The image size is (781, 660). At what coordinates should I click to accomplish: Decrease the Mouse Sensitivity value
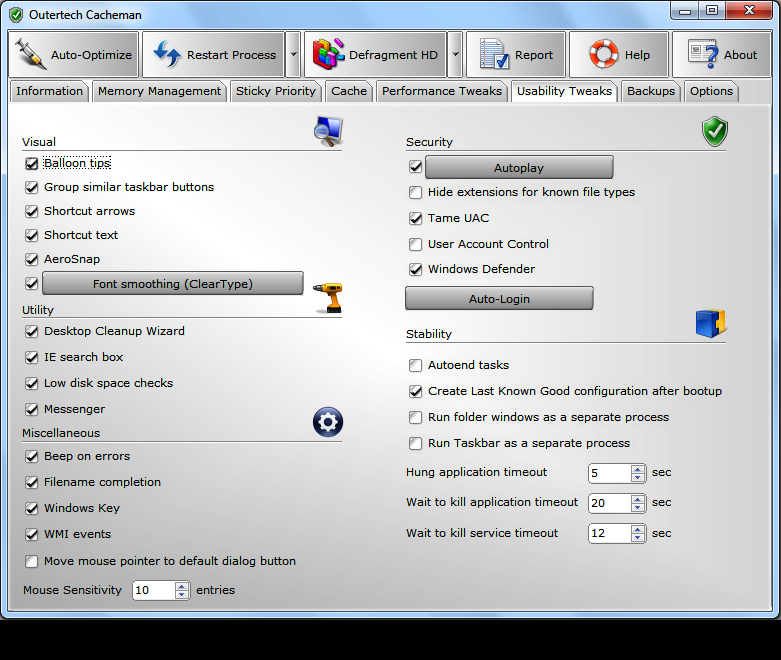pyautogui.click(x=182, y=594)
